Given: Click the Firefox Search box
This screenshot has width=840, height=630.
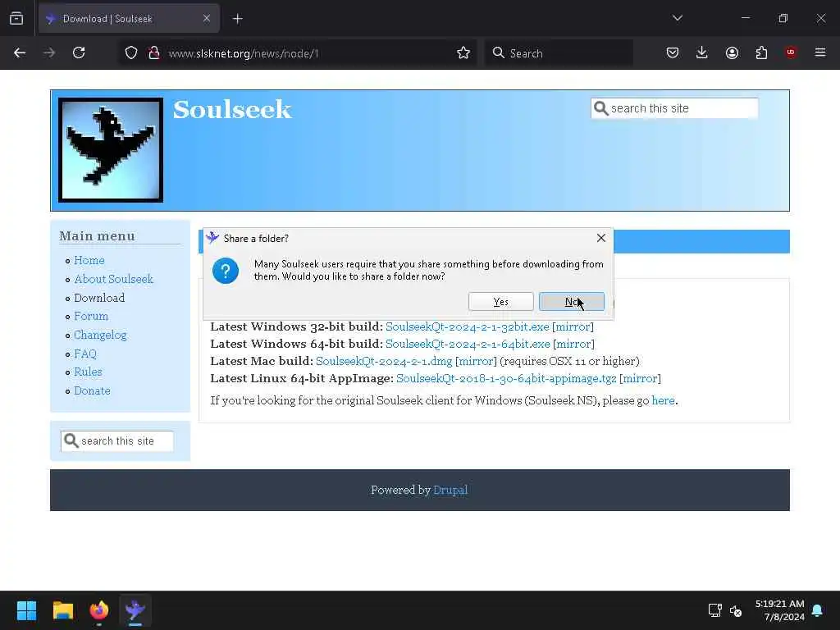Looking at the screenshot, I should [x=559, y=53].
